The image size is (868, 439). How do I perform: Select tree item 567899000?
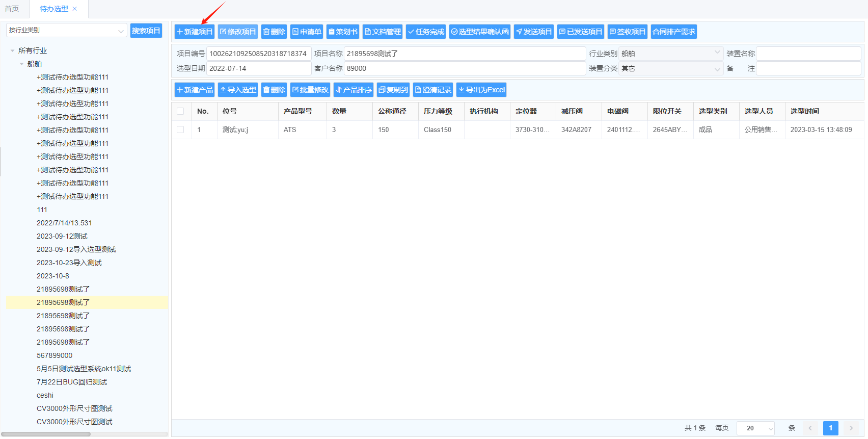(x=55, y=355)
